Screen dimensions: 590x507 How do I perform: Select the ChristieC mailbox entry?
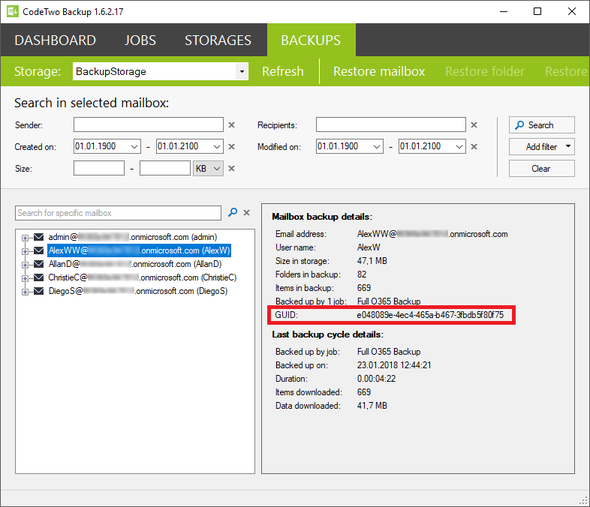tap(142, 278)
